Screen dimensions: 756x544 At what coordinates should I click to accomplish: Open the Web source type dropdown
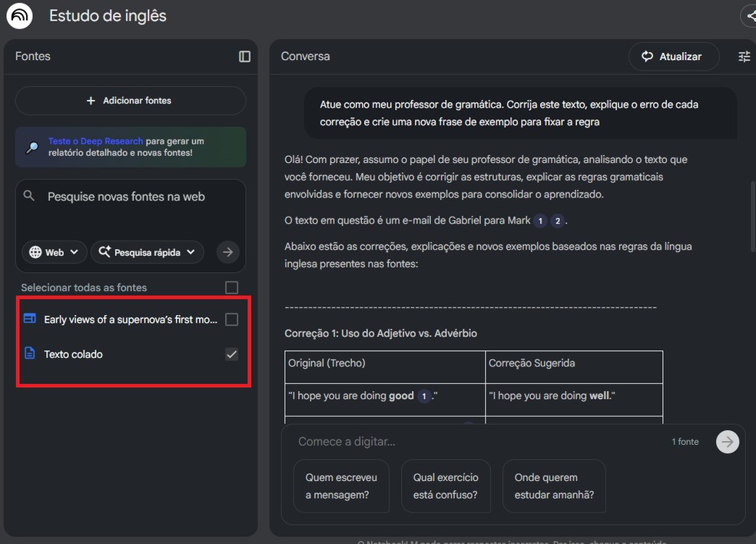(x=55, y=252)
